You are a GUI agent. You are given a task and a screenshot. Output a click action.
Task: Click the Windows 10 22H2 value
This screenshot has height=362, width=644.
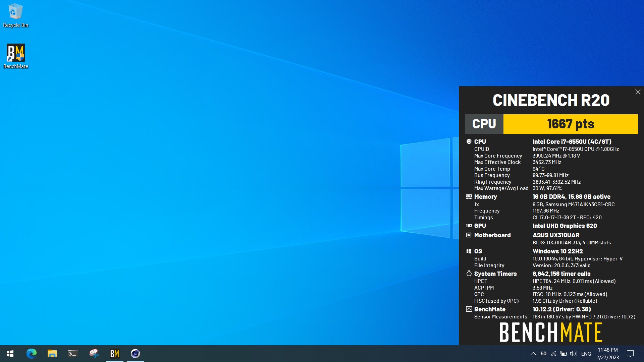coord(557,251)
